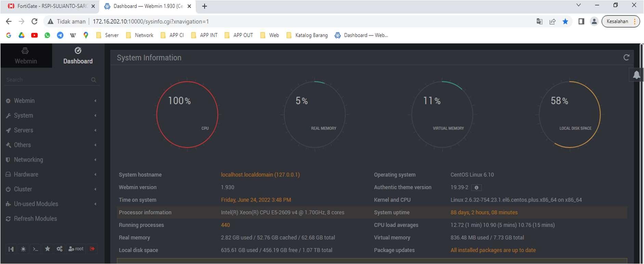Open the package updates status link
This screenshot has height=264, width=644.
coord(493,250)
